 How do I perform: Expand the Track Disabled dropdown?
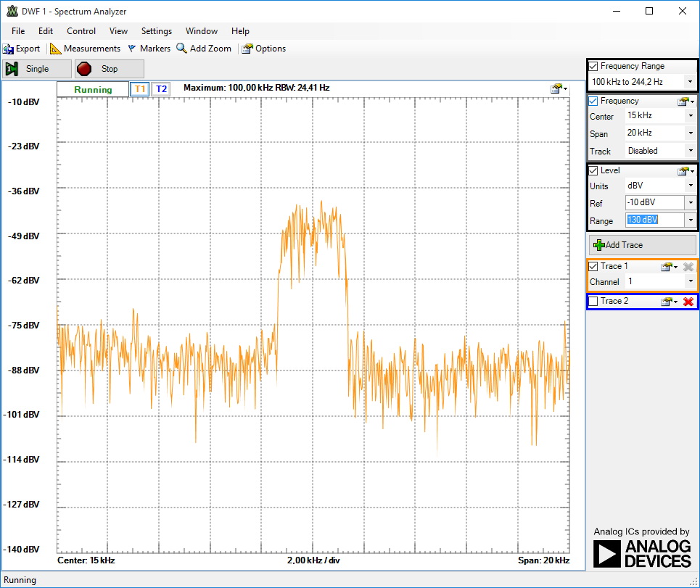coord(689,151)
